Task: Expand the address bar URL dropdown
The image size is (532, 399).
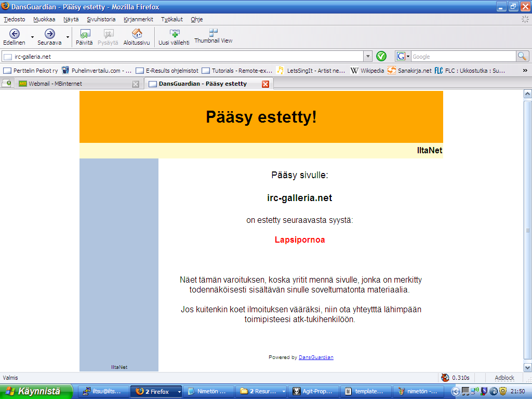Action: pyautogui.click(x=368, y=56)
